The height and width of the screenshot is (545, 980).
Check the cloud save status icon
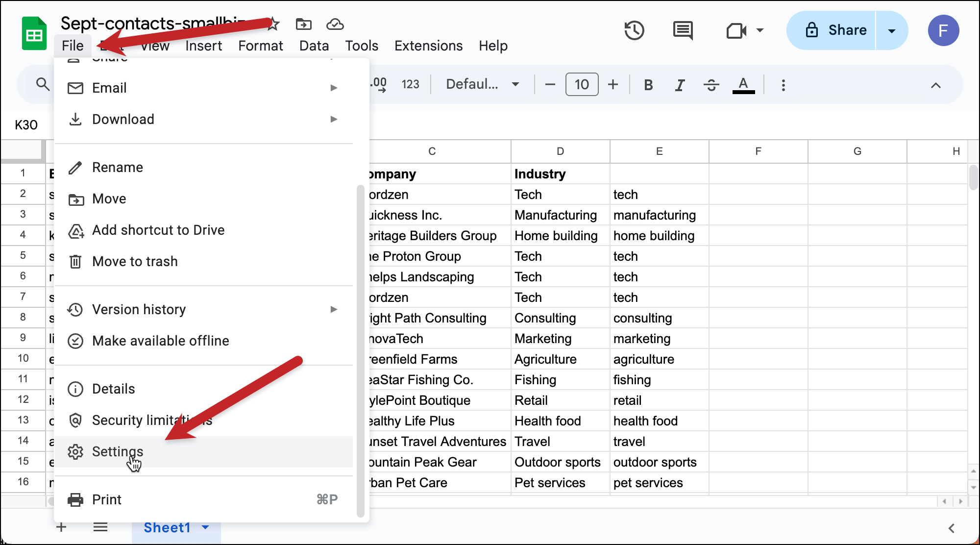335,24
